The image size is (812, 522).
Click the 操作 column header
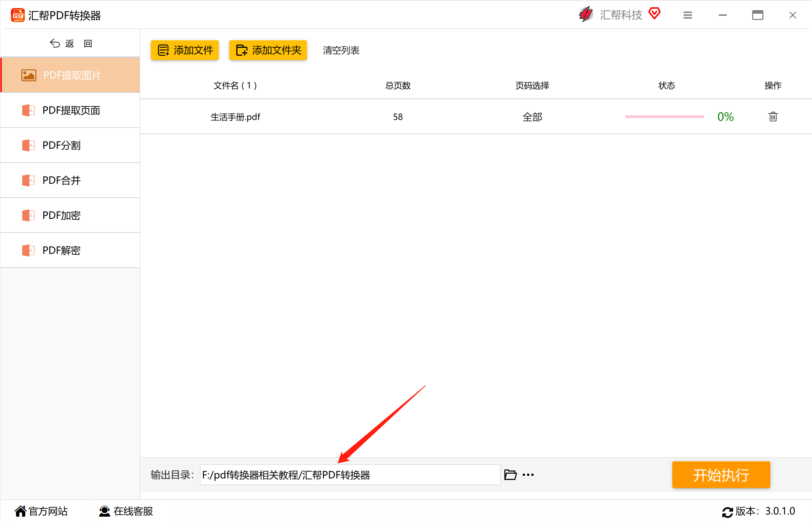point(773,85)
